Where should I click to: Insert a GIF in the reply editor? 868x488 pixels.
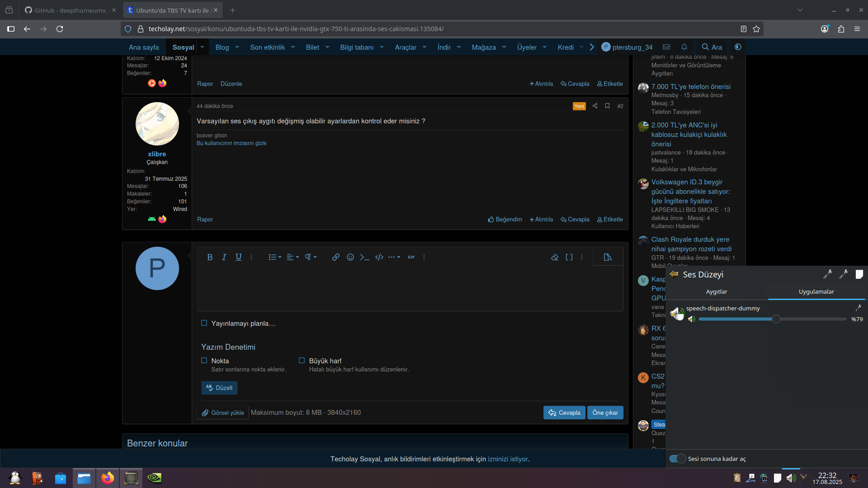click(411, 257)
